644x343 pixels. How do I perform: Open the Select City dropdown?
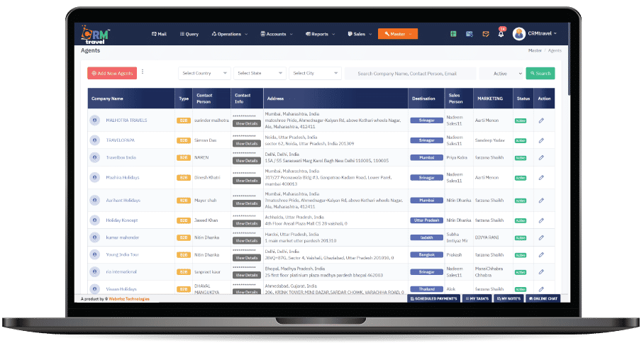(316, 74)
